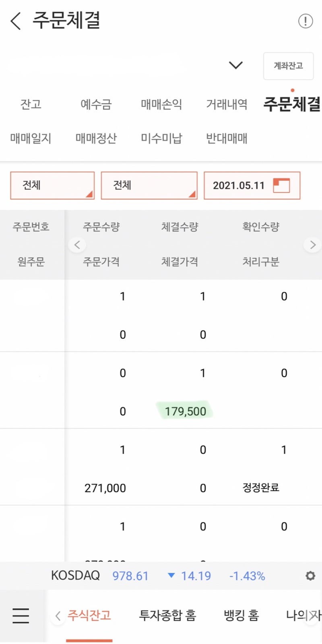
Task: Open the 거래내역 tab
Action: (227, 105)
